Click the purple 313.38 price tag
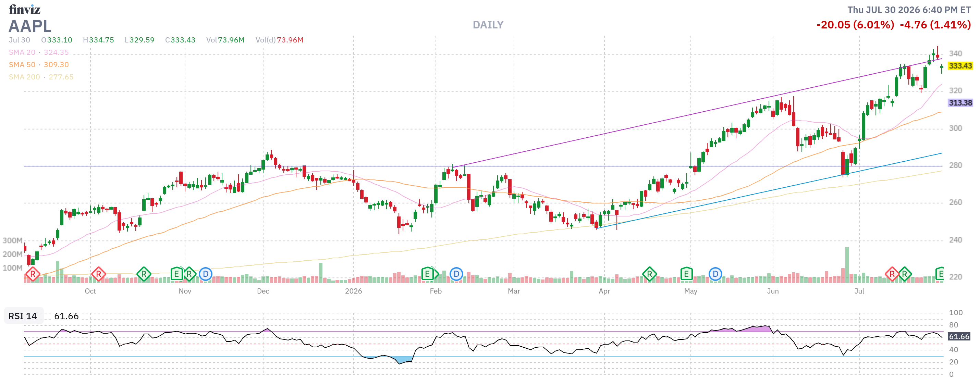This screenshot has width=980, height=385. click(x=960, y=103)
